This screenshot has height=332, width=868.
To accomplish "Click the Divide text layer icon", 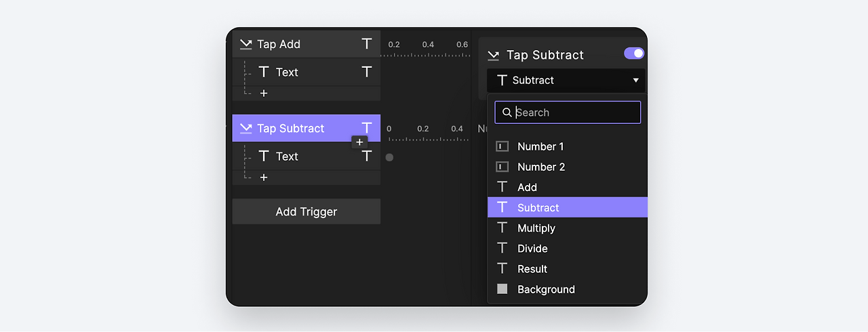I will 502,249.
